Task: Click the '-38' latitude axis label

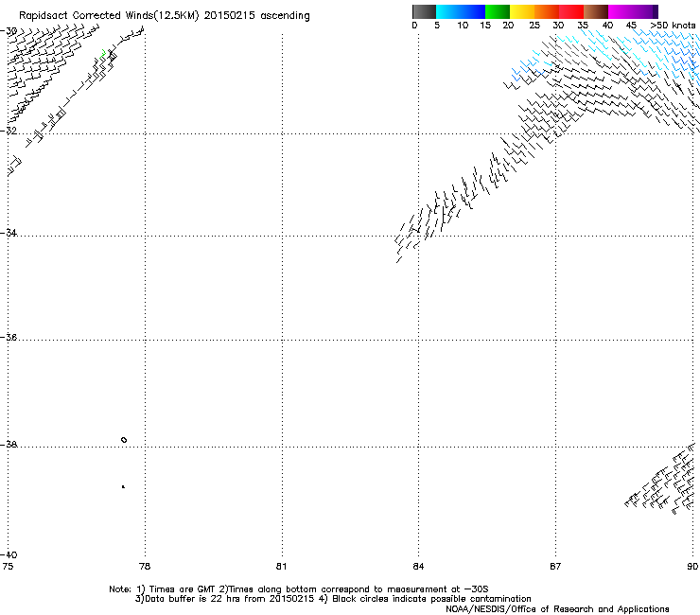Action: tap(9, 445)
